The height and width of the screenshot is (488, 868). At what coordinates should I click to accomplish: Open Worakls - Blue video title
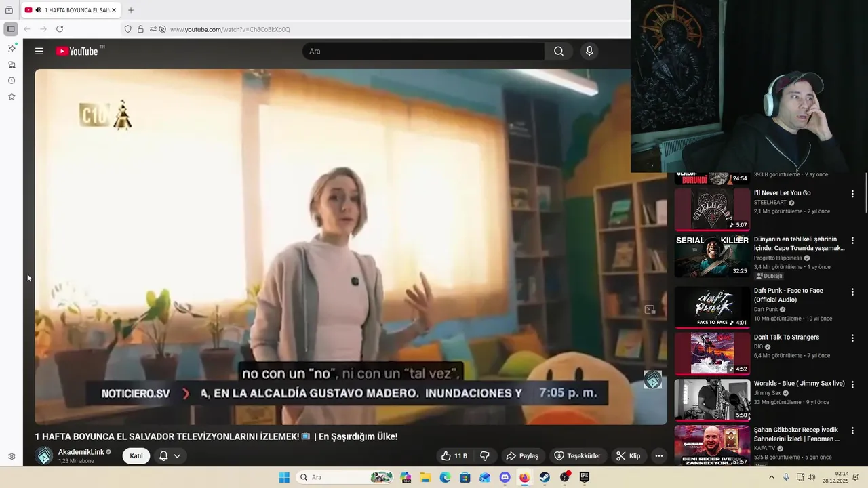[x=800, y=384]
